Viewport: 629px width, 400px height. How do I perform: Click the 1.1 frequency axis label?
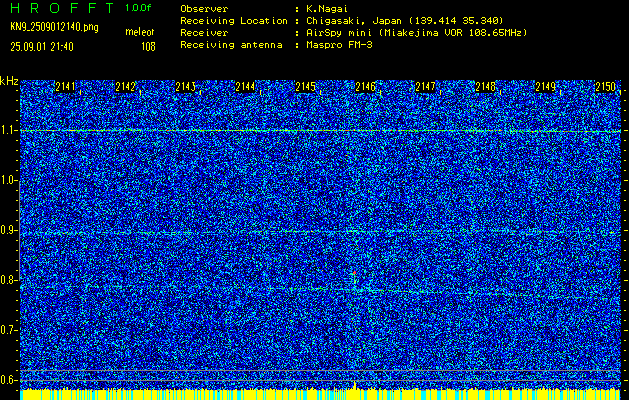(x=8, y=130)
